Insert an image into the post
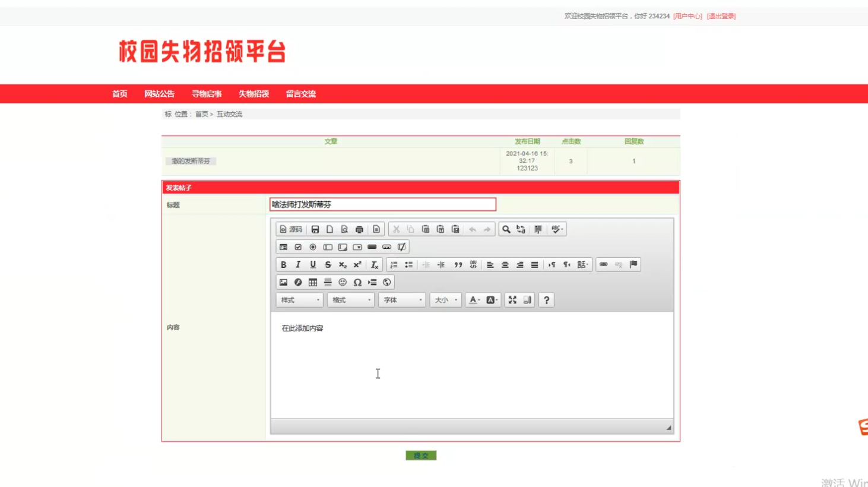The image size is (868, 487). coord(284,283)
